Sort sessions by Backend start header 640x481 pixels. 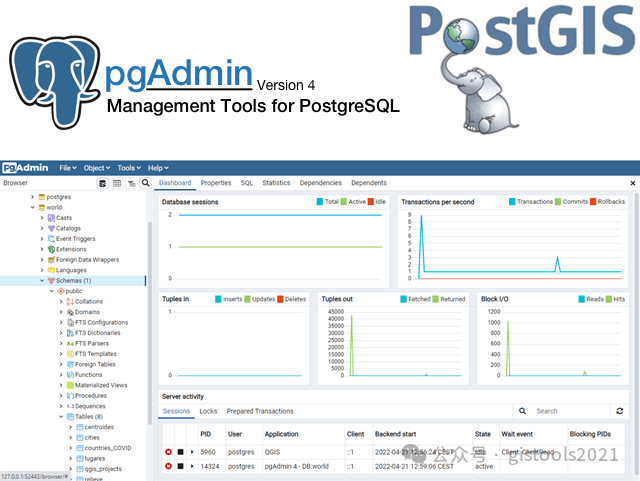point(395,434)
